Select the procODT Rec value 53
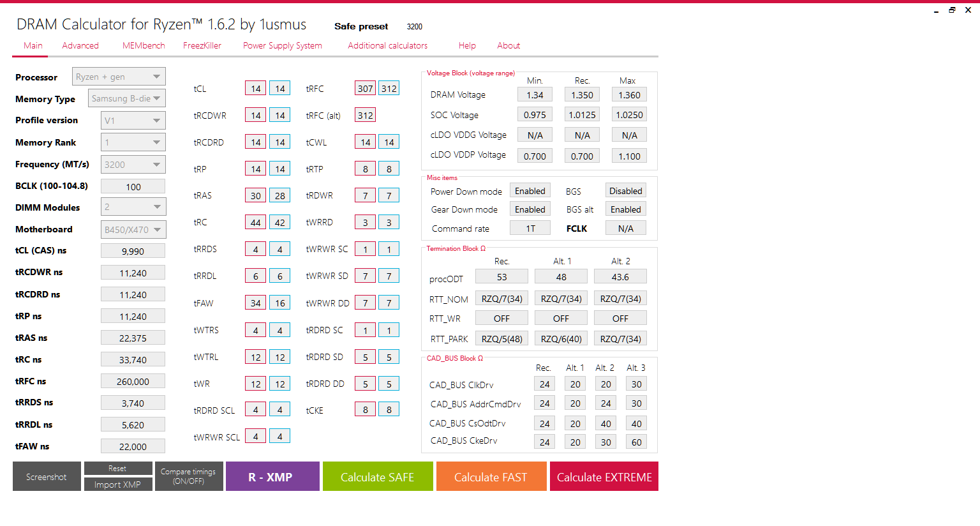The height and width of the screenshot is (526, 980). [x=502, y=276]
